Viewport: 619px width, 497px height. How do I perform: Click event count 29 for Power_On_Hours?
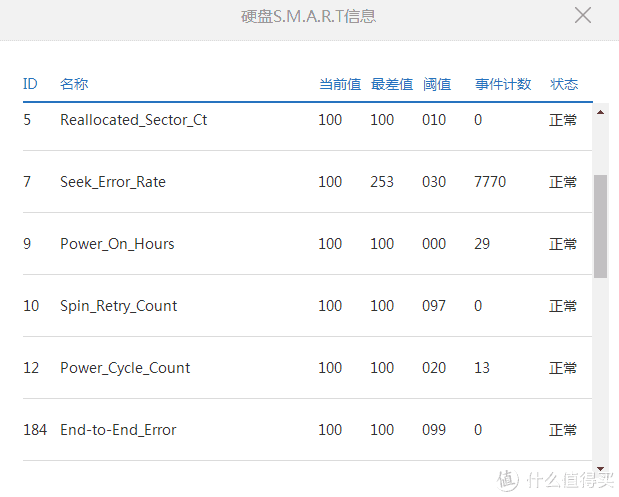(482, 244)
